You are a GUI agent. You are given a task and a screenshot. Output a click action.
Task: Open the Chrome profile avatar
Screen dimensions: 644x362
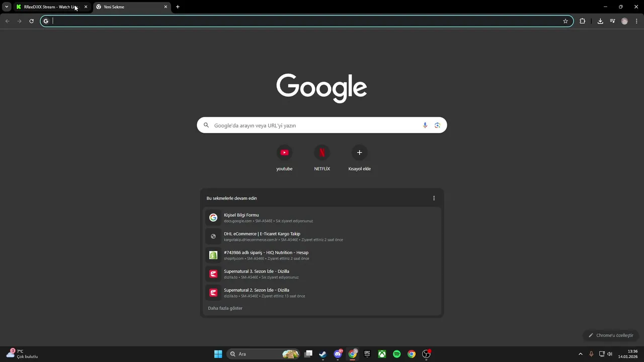[624, 21]
